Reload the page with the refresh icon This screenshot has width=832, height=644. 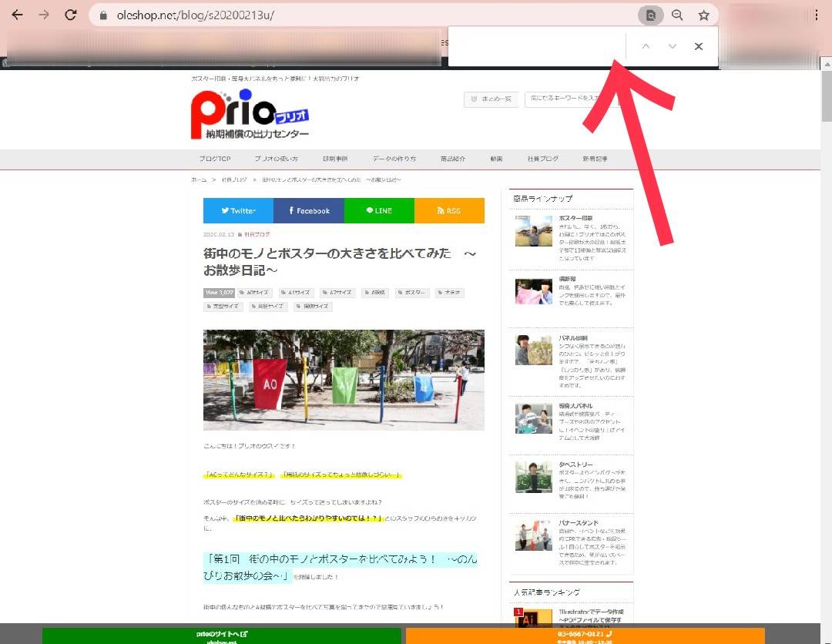(x=71, y=15)
